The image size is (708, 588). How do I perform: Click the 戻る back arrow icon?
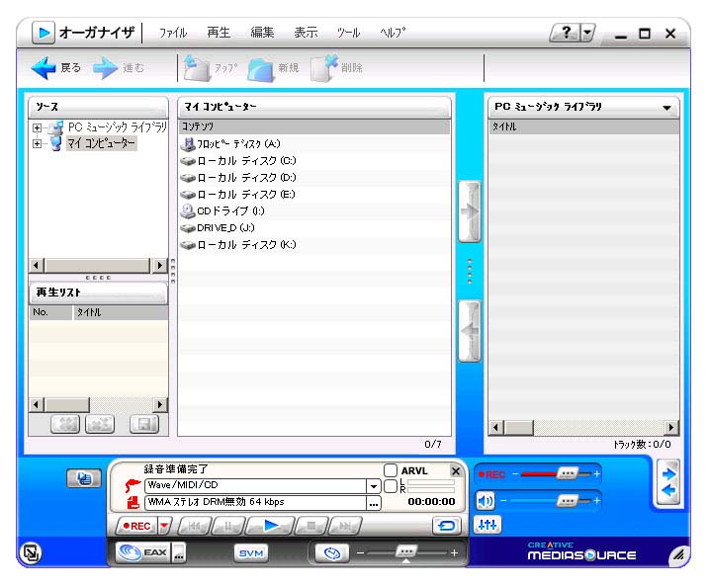[44, 67]
